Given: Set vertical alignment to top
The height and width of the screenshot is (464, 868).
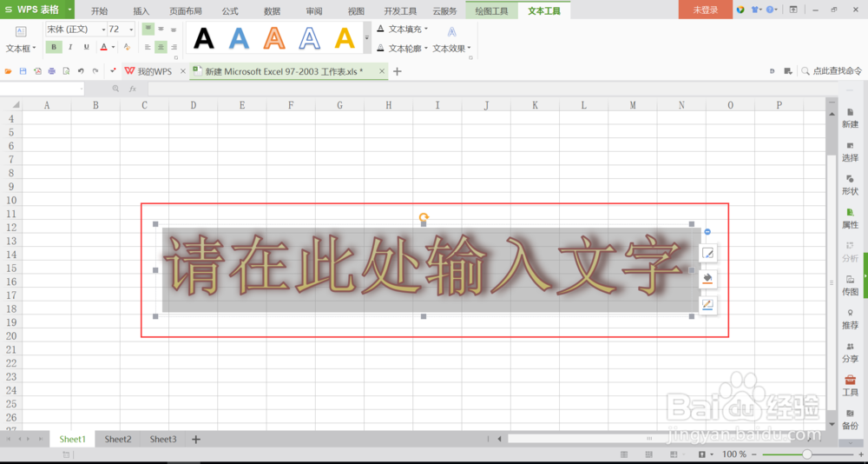Looking at the screenshot, I should tap(148, 29).
